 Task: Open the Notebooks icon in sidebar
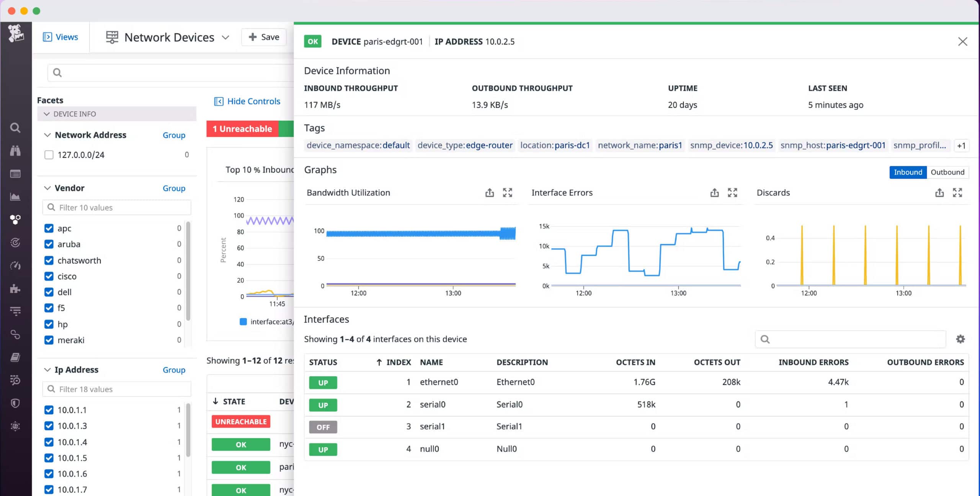(x=15, y=357)
